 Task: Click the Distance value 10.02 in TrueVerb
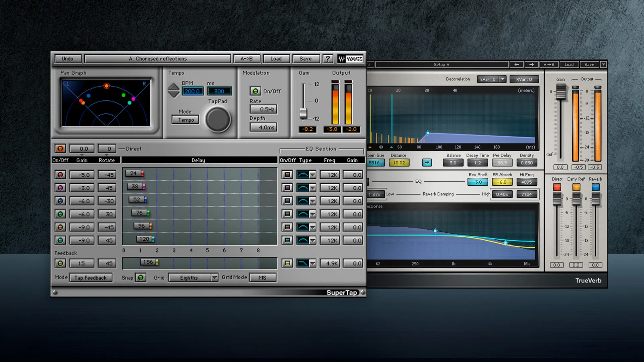[x=399, y=163]
